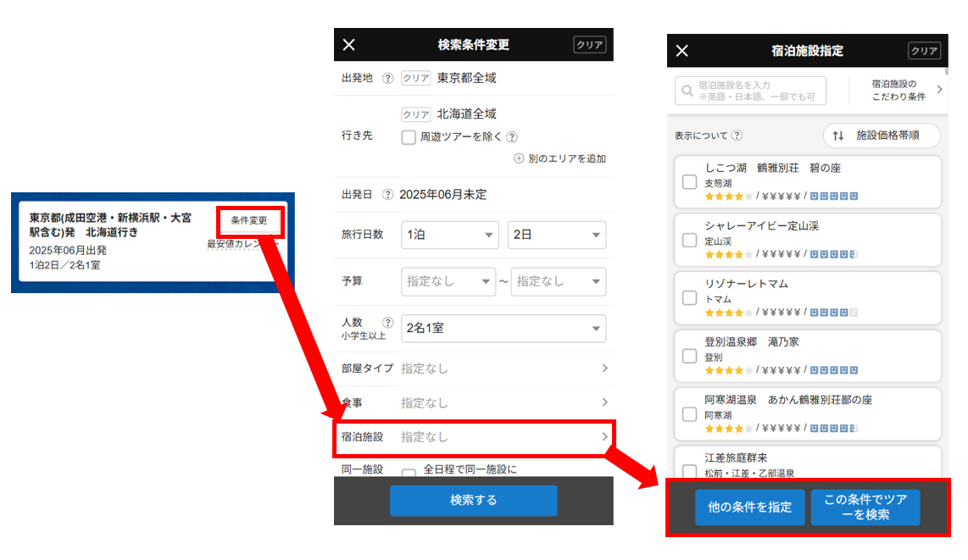Screen dimensions: 968x560
Task: Open 部屋タイプ selection row
Action: [x=473, y=369]
